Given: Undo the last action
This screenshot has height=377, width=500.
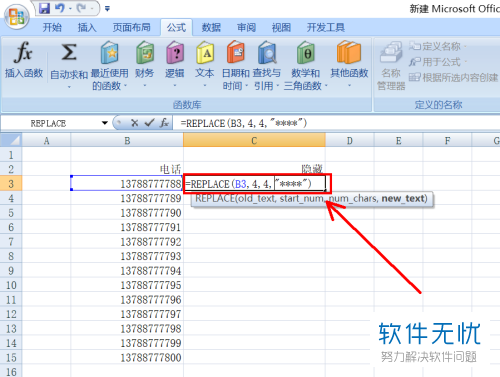Looking at the screenshot, I should click(60, 8).
